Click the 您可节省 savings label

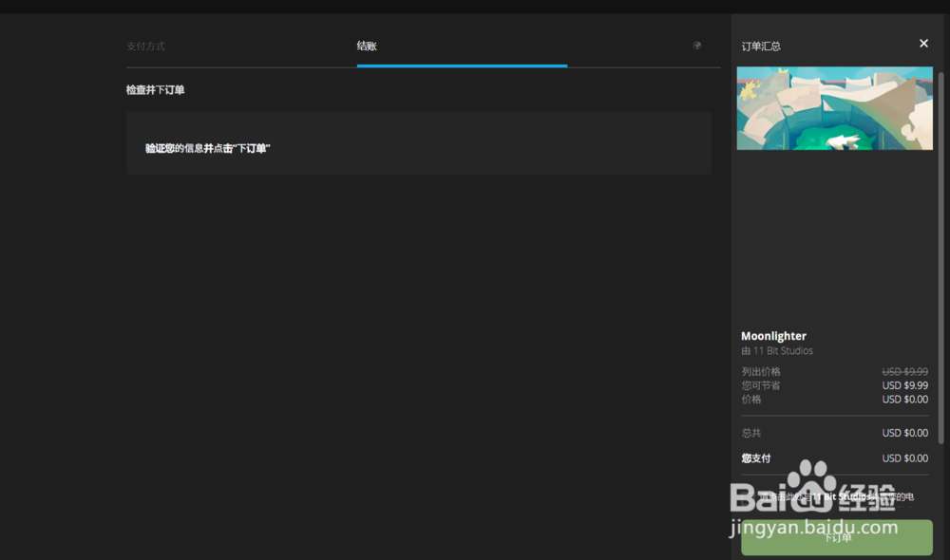(x=761, y=385)
